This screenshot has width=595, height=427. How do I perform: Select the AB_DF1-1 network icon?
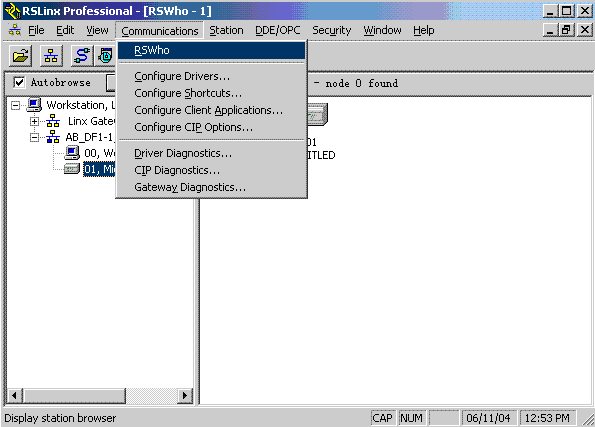pyautogui.click(x=53, y=137)
